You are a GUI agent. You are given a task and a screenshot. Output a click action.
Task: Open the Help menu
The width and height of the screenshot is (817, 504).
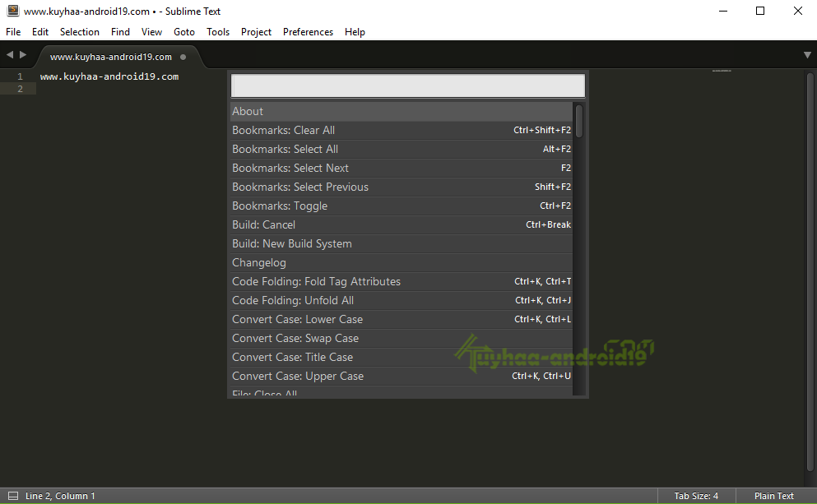tap(355, 32)
